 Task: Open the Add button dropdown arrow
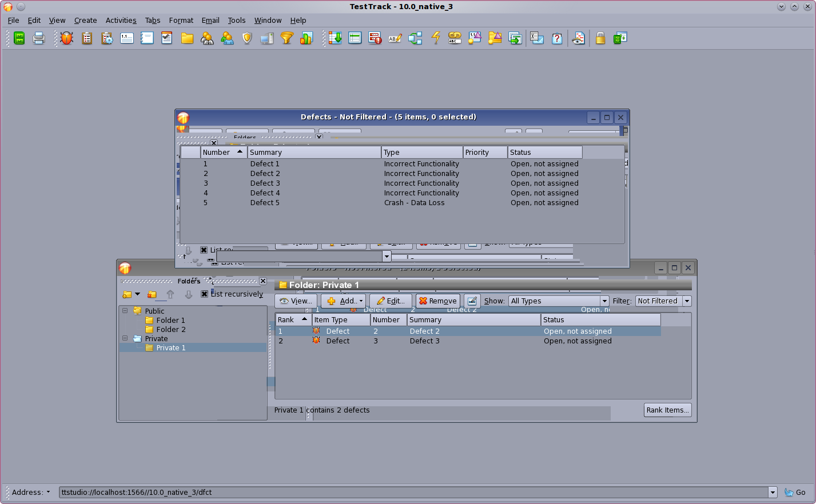(x=361, y=301)
